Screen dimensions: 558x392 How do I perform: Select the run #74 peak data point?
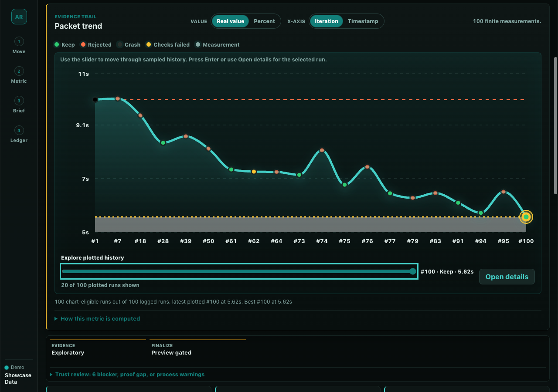(322, 150)
